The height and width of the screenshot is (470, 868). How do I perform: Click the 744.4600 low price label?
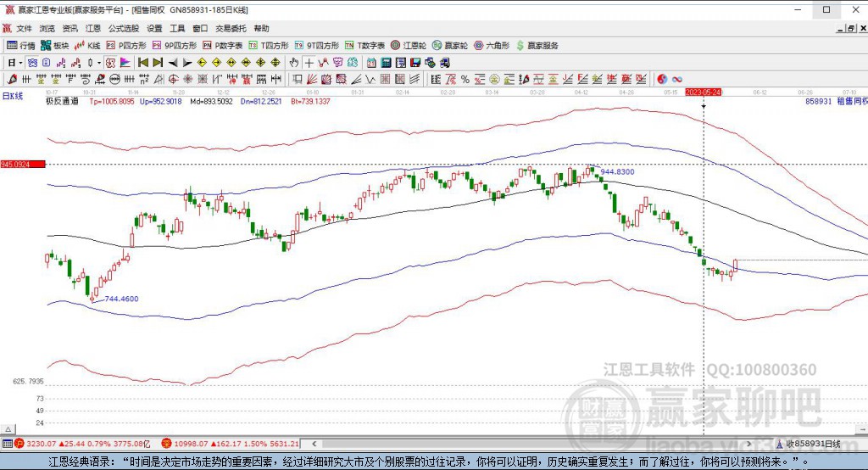121,299
